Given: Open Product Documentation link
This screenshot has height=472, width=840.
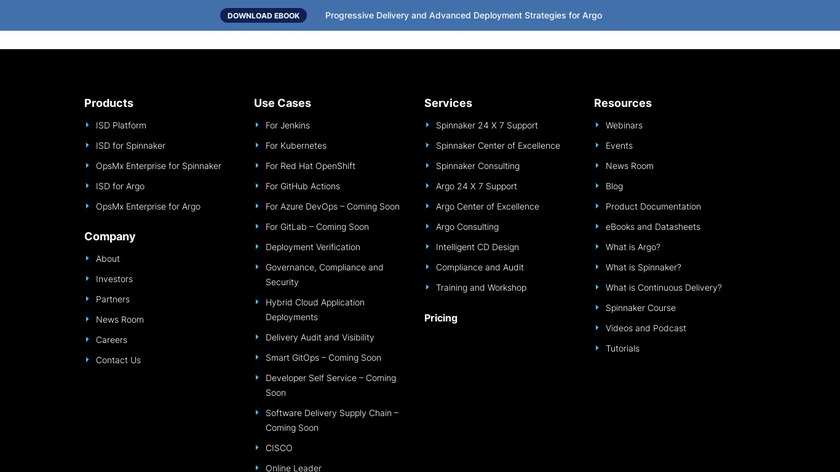Looking at the screenshot, I should point(653,207).
